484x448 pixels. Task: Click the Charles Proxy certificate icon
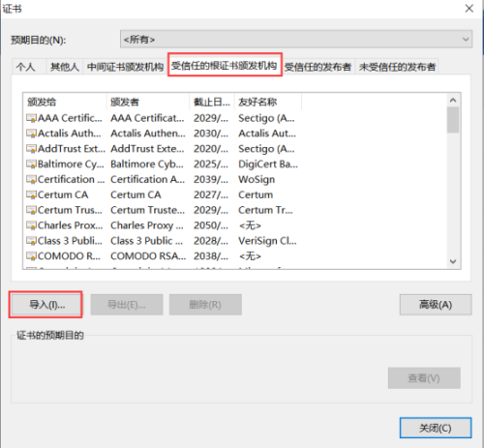[32, 225]
